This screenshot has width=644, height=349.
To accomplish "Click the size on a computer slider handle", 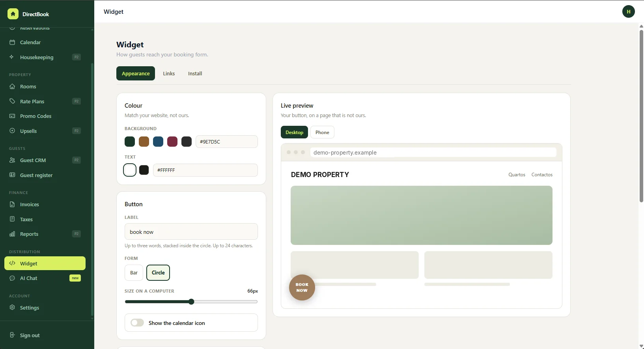I will pos(191,302).
